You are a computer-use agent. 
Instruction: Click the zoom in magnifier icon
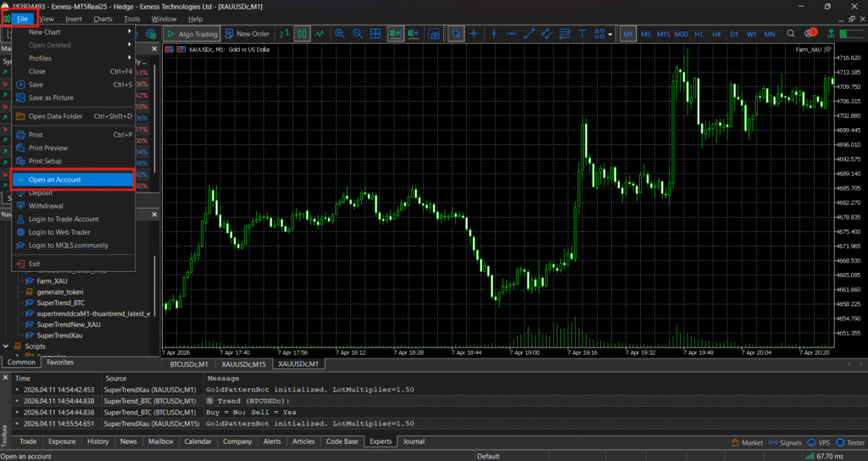pos(340,34)
